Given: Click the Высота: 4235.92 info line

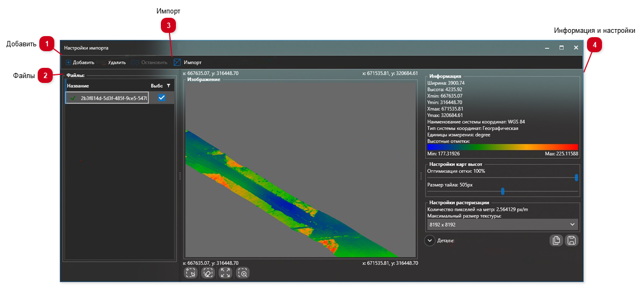Looking at the screenshot, I should (x=445, y=89).
